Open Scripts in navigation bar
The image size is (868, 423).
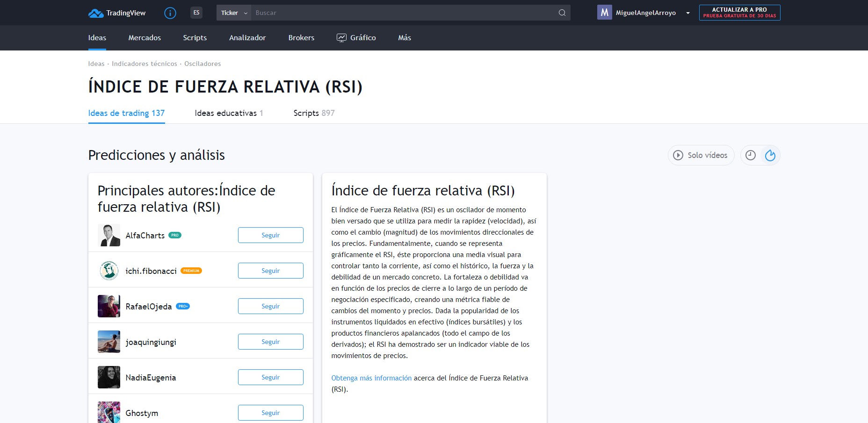[195, 38]
